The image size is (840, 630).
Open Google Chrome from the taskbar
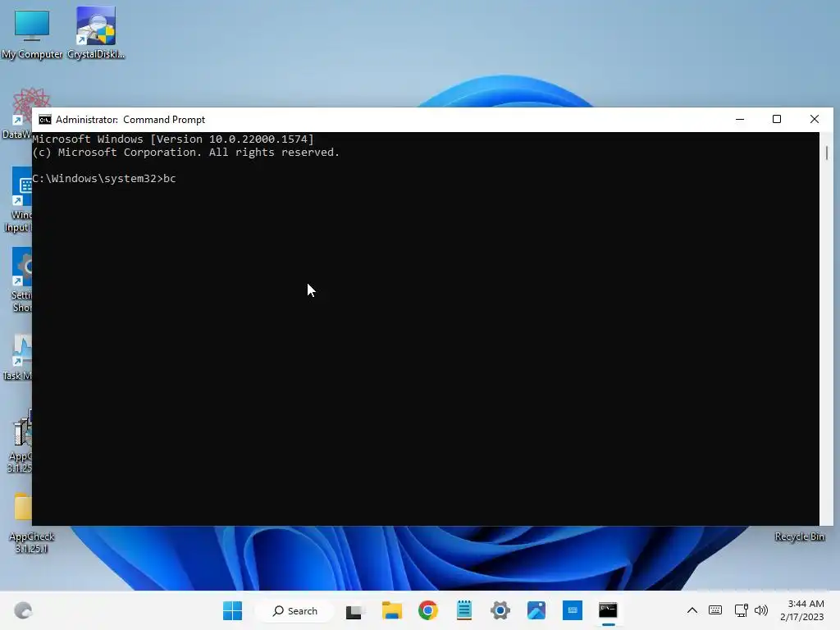(x=428, y=610)
